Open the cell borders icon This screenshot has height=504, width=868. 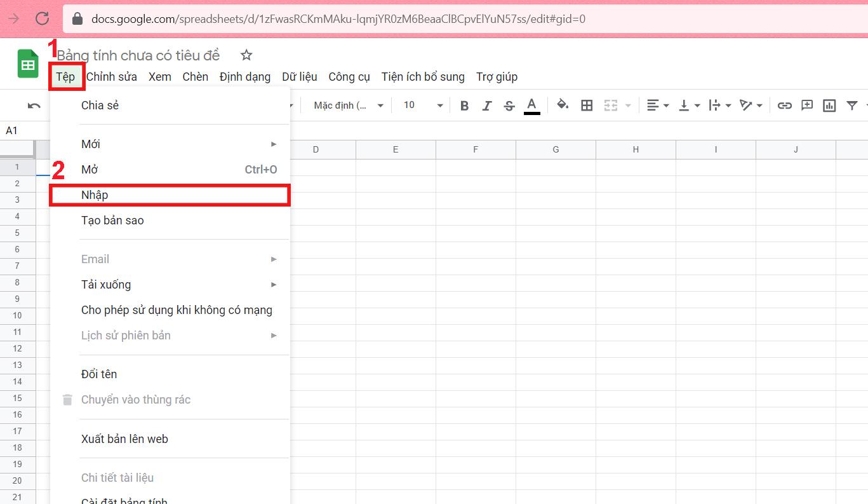click(587, 106)
